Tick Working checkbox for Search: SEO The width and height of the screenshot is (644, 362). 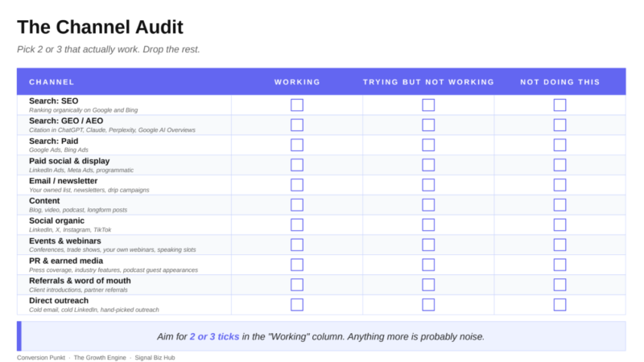point(297,105)
